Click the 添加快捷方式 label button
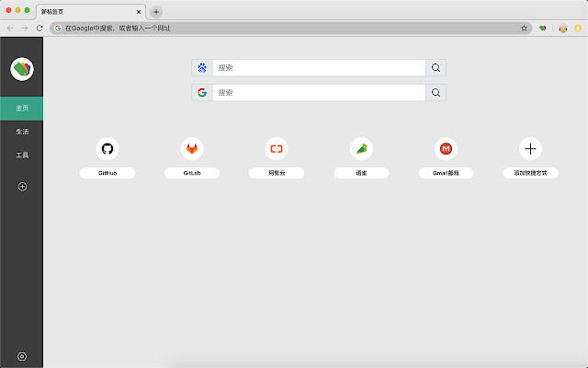 (x=530, y=173)
